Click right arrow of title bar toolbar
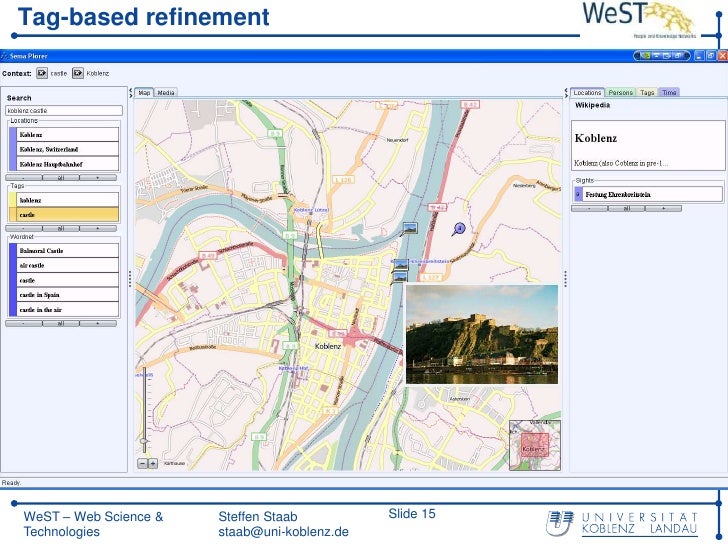The image size is (728, 546). [687, 56]
